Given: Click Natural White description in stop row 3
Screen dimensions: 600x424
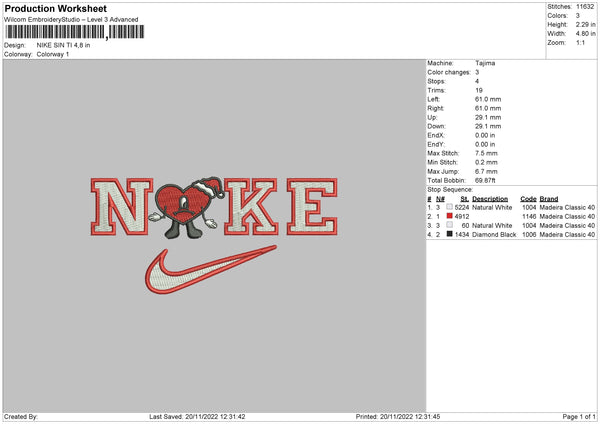Looking at the screenshot, I should click(492, 226).
